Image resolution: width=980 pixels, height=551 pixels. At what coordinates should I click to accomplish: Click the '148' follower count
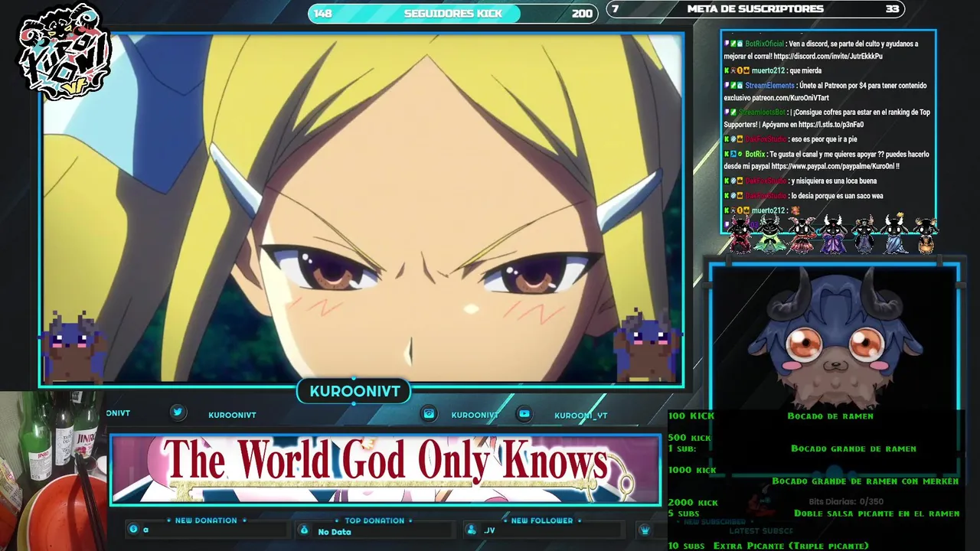point(323,13)
